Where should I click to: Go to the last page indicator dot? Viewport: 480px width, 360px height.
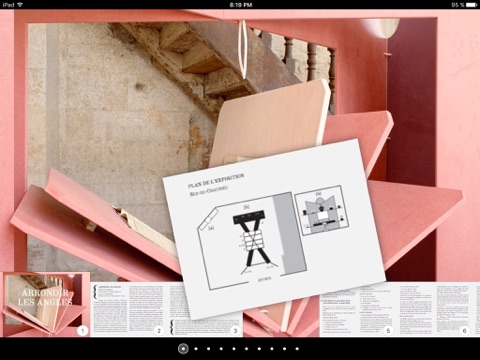click(297, 349)
